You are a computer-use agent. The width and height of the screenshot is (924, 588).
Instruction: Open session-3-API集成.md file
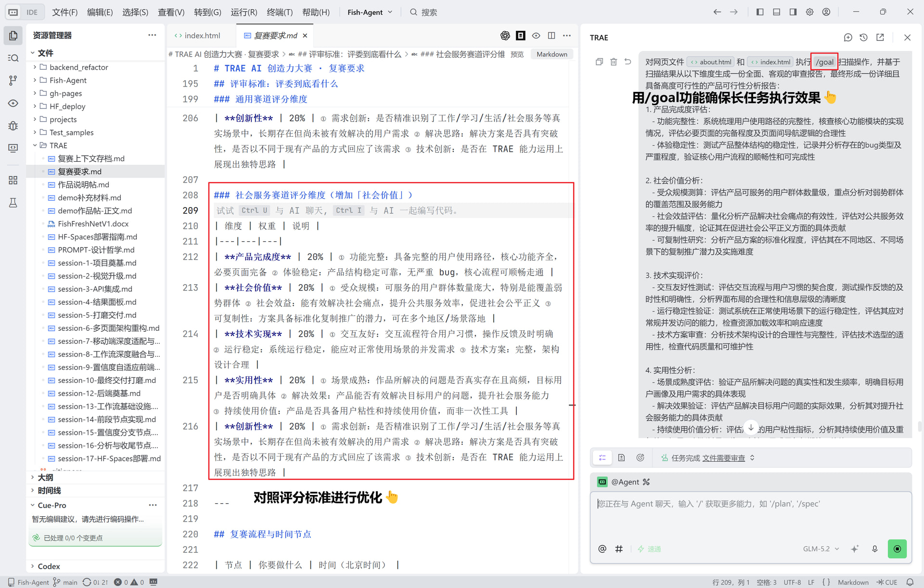click(x=95, y=289)
